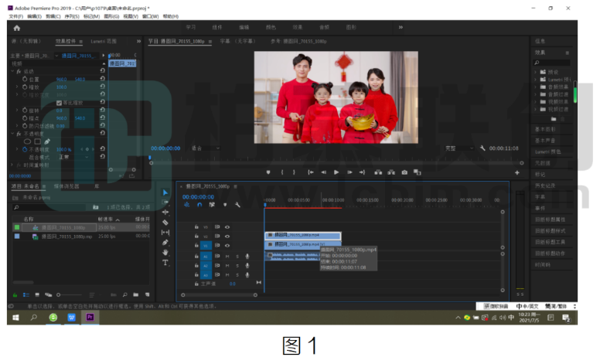Select the Track Select Forward tool
Viewport: 600px width, 364px height.
coord(165,202)
